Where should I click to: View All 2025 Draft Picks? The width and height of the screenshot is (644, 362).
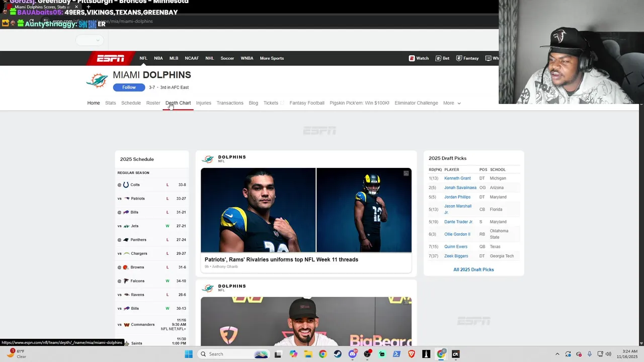pos(473,270)
